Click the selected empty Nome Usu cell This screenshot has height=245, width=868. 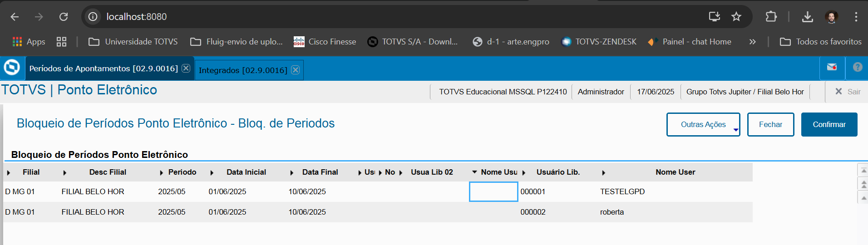(x=493, y=191)
